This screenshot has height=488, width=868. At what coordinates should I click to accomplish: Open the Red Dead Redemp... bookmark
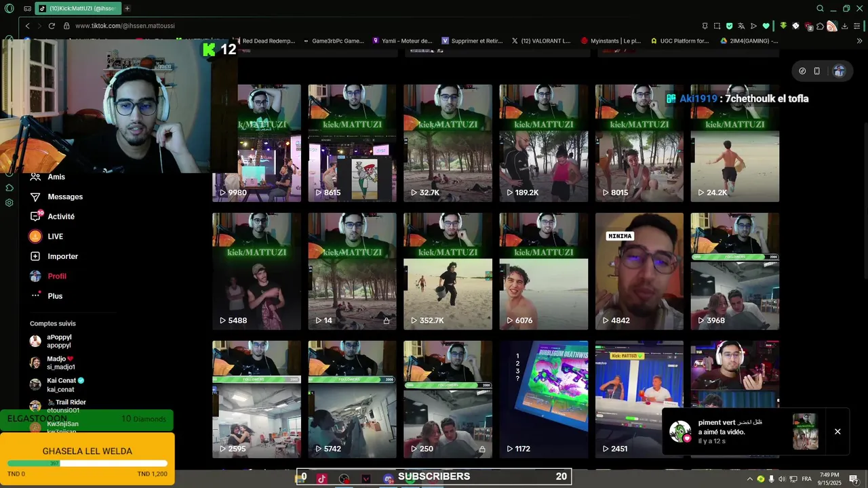click(x=264, y=41)
